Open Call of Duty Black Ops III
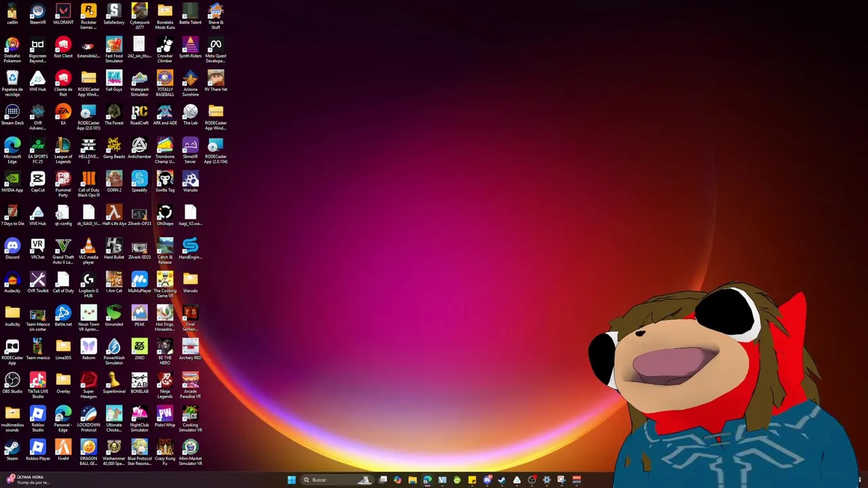Image resolution: width=868 pixels, height=488 pixels. (x=88, y=184)
